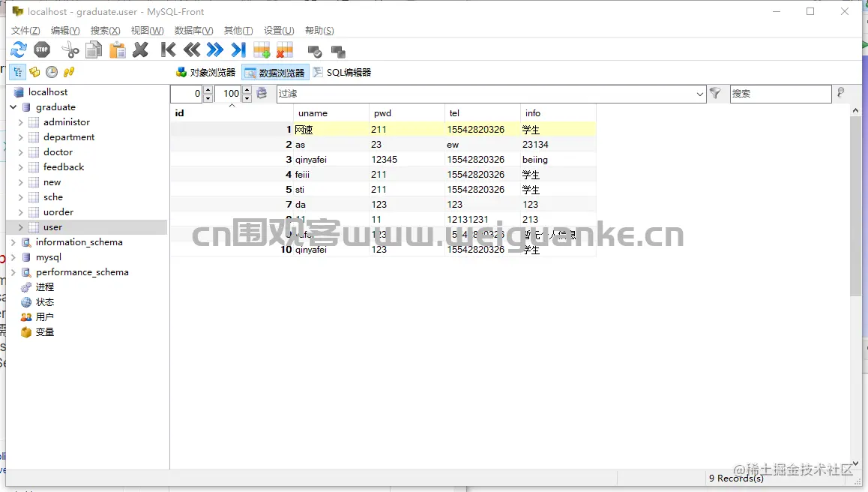Click the Delete X icon
The width and height of the screenshot is (868, 492).
(x=141, y=49)
